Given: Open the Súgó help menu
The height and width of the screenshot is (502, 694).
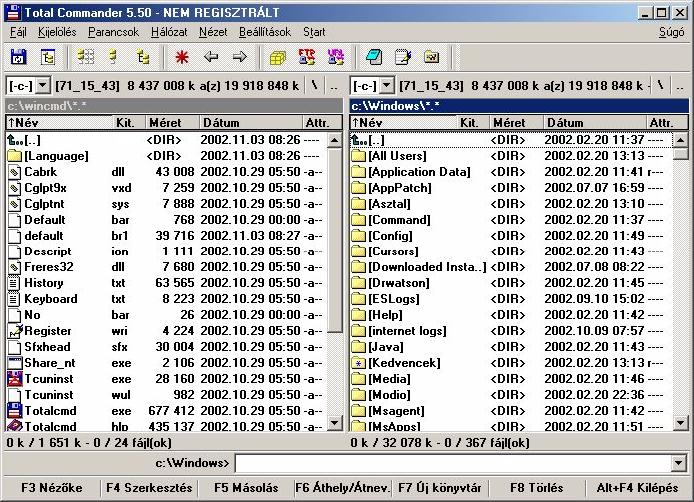Looking at the screenshot, I should 671,32.
